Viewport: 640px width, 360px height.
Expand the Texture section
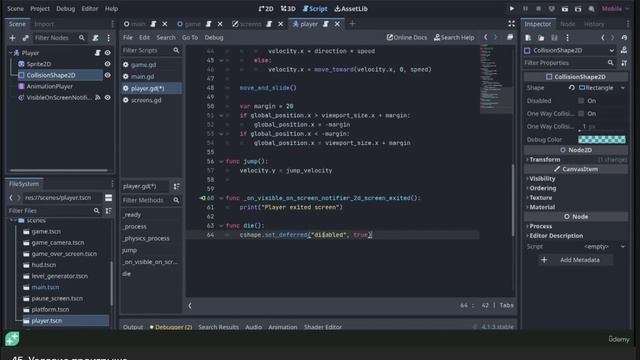pos(540,198)
